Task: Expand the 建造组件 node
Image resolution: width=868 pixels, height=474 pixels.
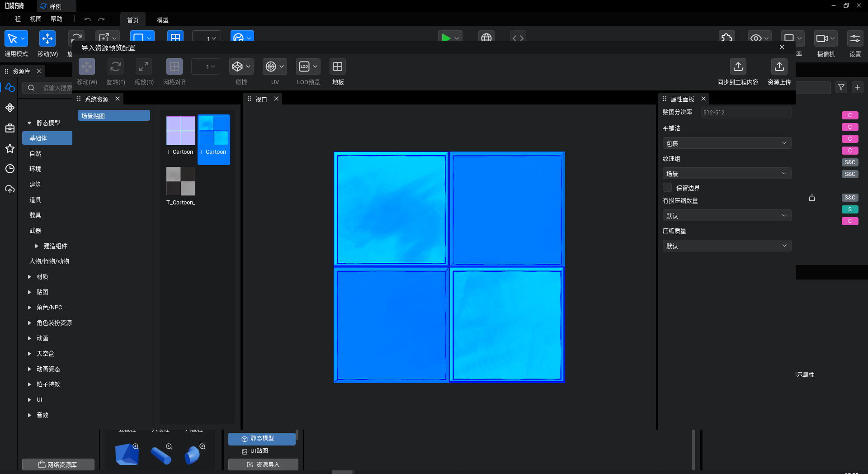Action: click(x=37, y=246)
